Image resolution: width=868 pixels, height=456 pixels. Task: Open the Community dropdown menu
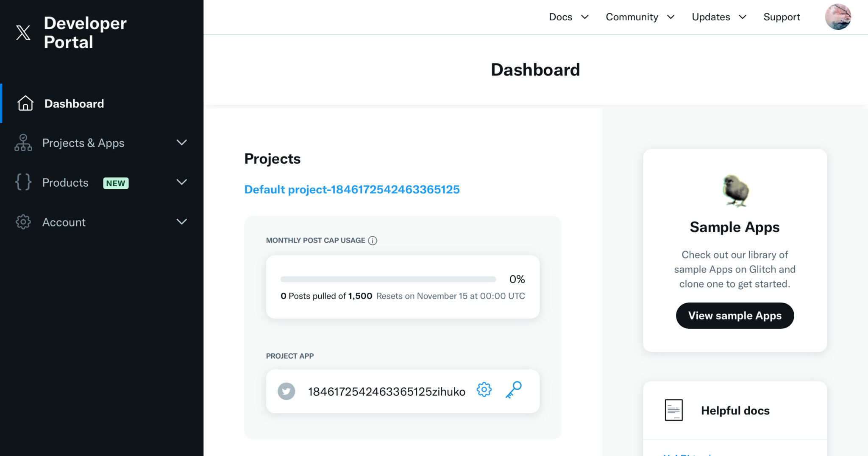639,17
